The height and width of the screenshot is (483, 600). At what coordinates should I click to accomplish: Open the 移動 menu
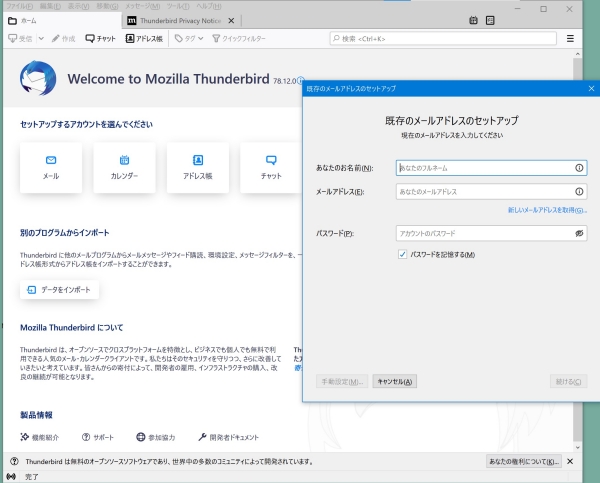107,6
